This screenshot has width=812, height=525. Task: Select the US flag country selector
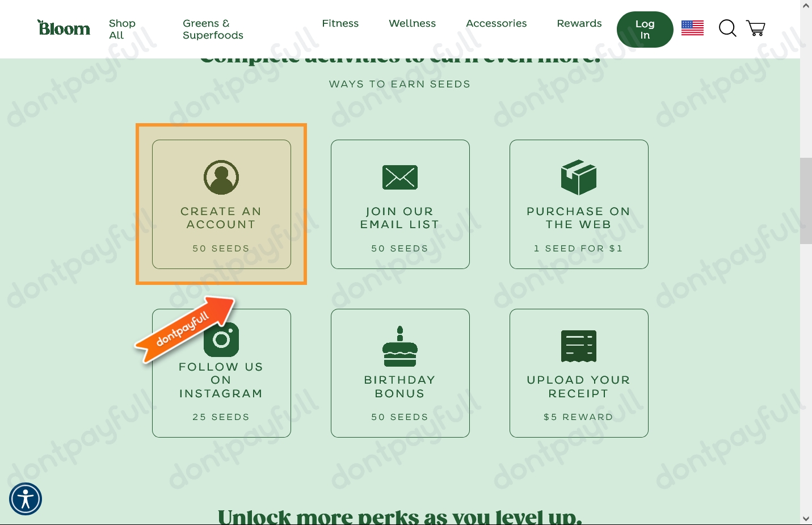coord(692,28)
